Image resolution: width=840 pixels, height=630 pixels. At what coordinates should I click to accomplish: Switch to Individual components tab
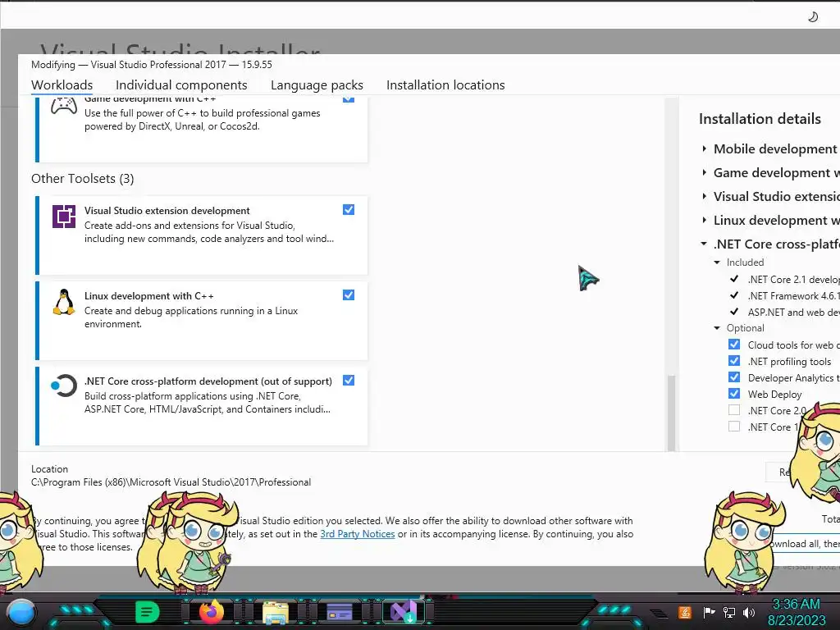coord(181,85)
